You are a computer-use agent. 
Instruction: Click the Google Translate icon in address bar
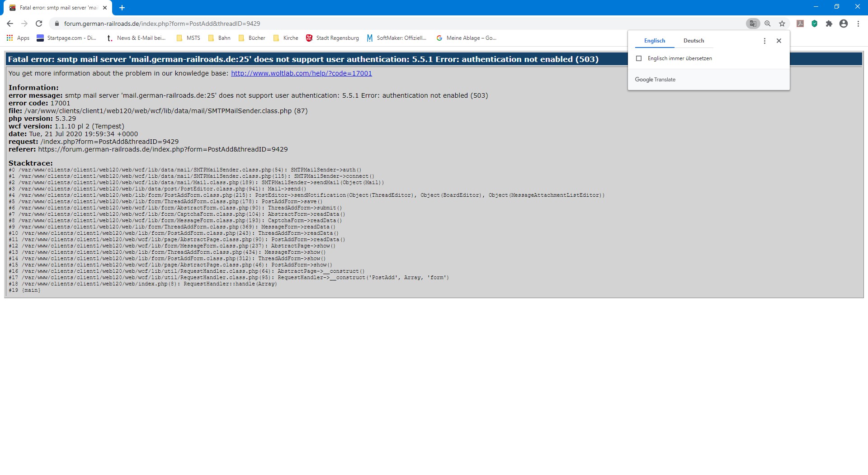point(753,24)
